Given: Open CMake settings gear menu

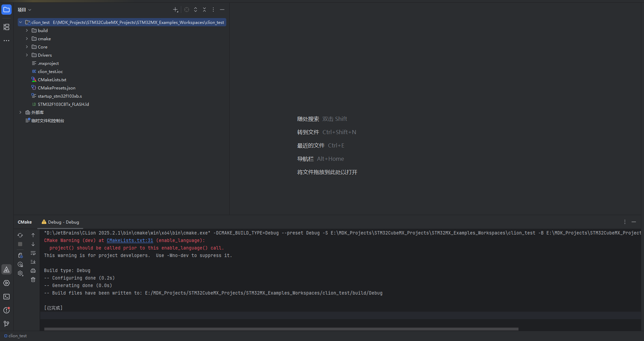Looking at the screenshot, I should tap(20, 273).
